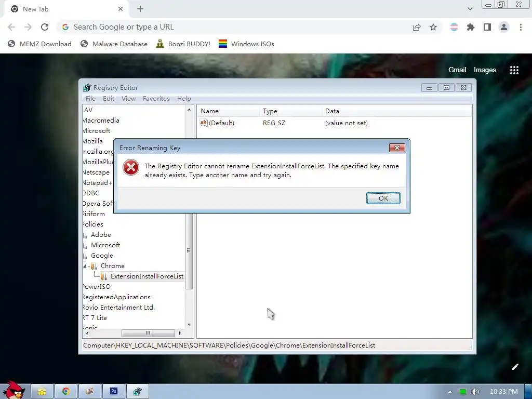This screenshot has width=532, height=399.
Task: Bookmark this tab with star icon
Action: pyautogui.click(x=433, y=27)
